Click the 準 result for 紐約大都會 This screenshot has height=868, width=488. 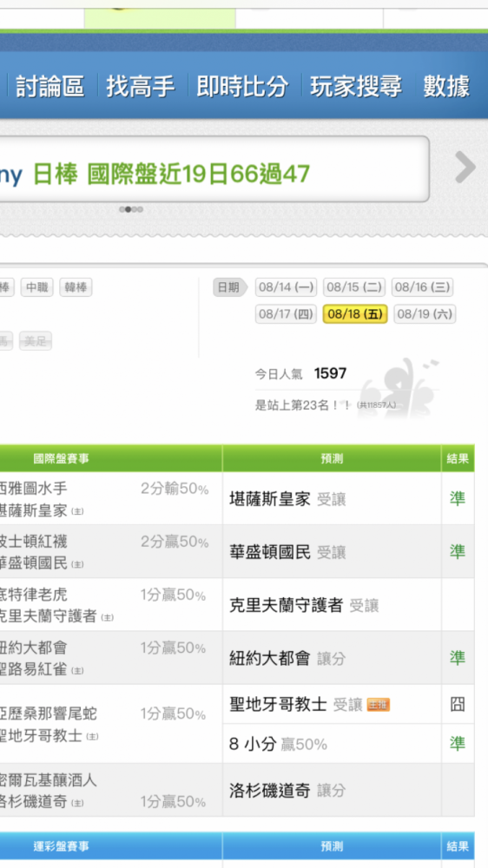coord(457,658)
